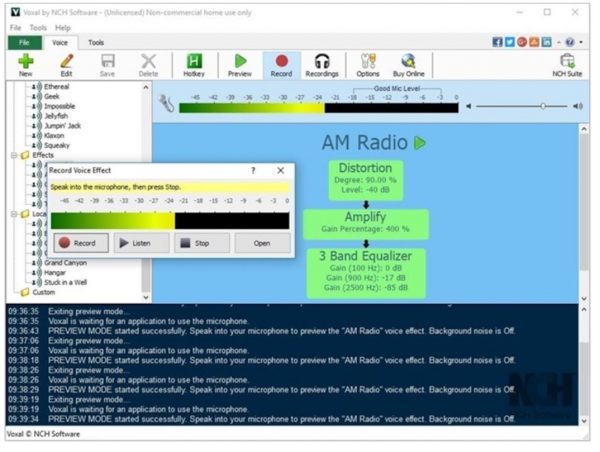This screenshot has height=452, width=600.
Task: Open the Help menu
Action: point(62,28)
